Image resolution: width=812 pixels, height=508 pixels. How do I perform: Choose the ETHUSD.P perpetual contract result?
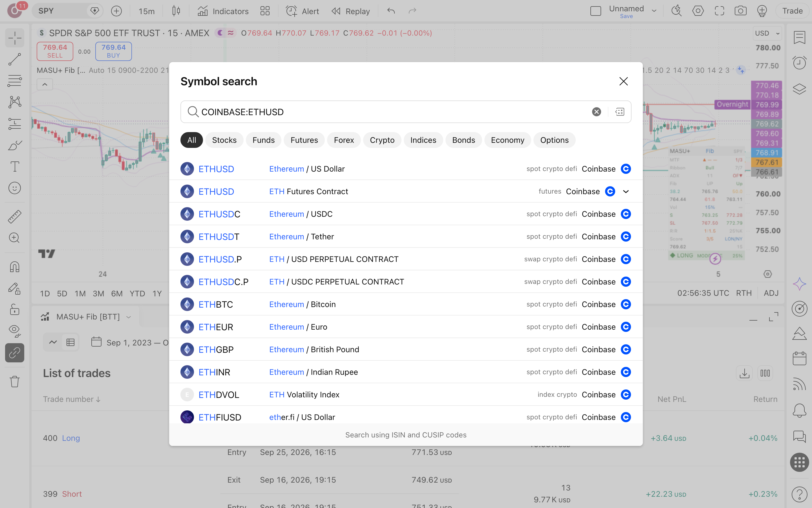406,259
